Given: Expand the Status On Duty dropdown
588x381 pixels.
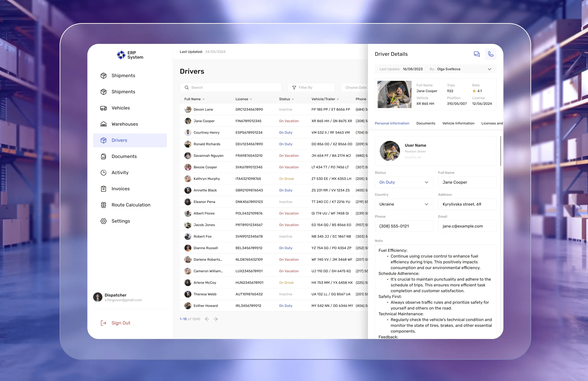Looking at the screenshot, I should 404,182.
